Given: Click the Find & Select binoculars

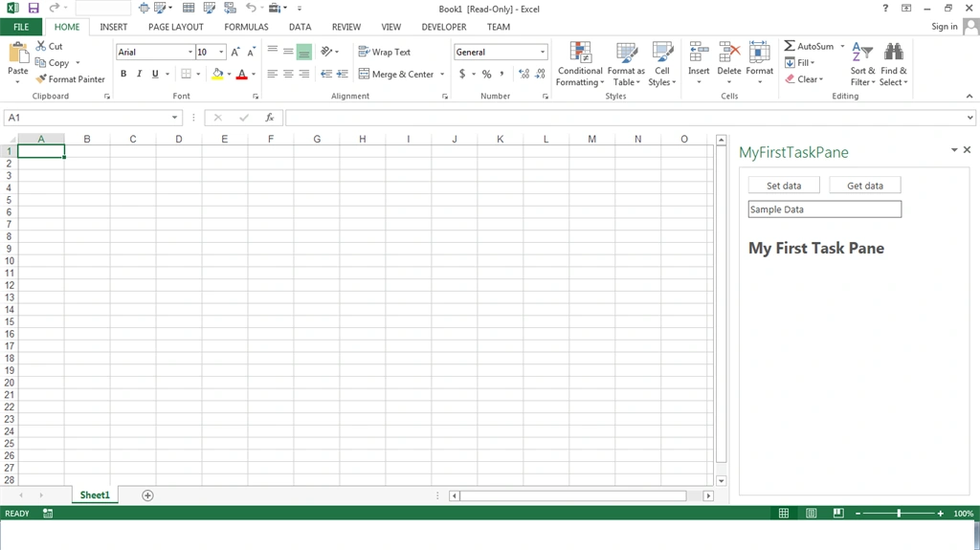Looking at the screenshot, I should (x=894, y=64).
